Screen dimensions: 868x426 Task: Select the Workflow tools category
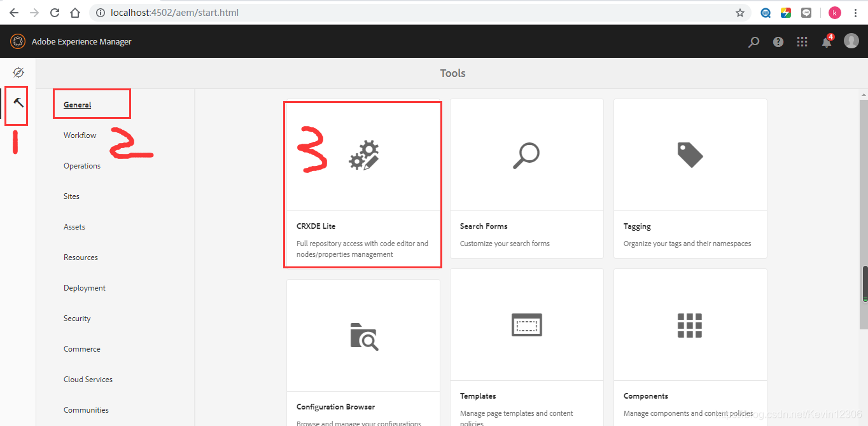(80, 135)
